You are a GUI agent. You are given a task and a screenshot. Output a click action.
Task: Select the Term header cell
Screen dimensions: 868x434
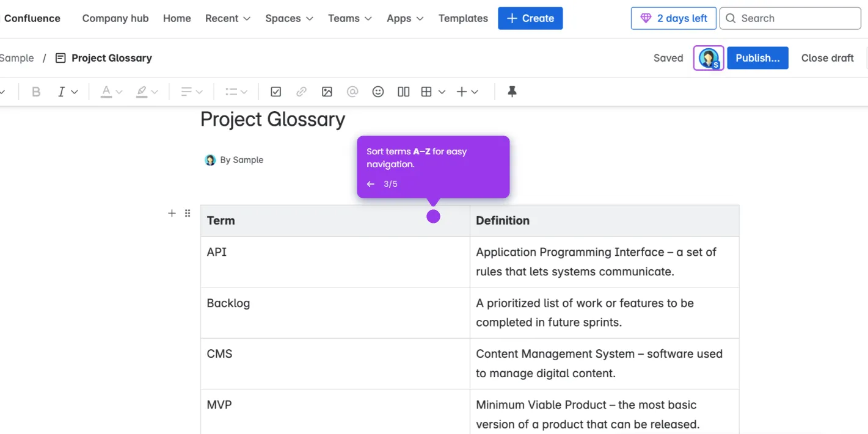tap(335, 221)
